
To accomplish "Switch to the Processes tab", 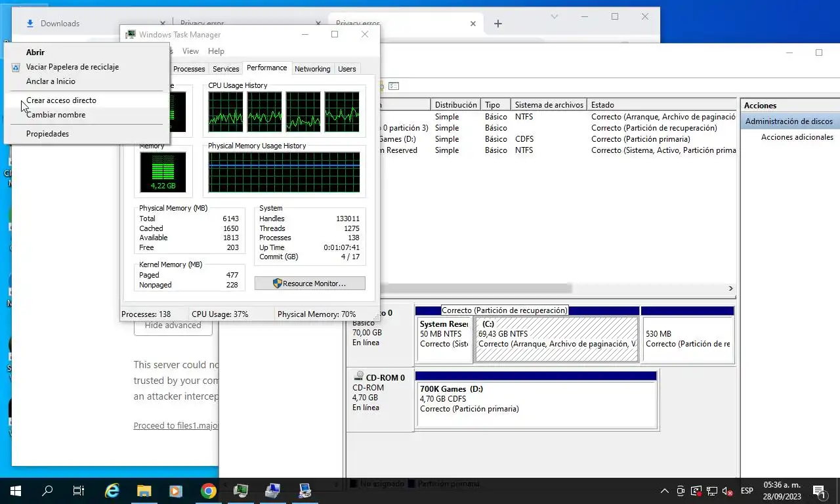I will point(189,69).
